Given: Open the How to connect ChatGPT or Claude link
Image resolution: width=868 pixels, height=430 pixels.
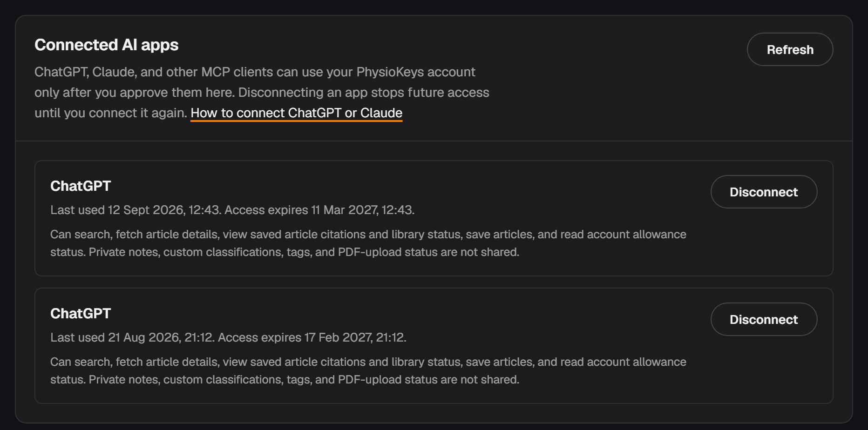Looking at the screenshot, I should tap(296, 113).
